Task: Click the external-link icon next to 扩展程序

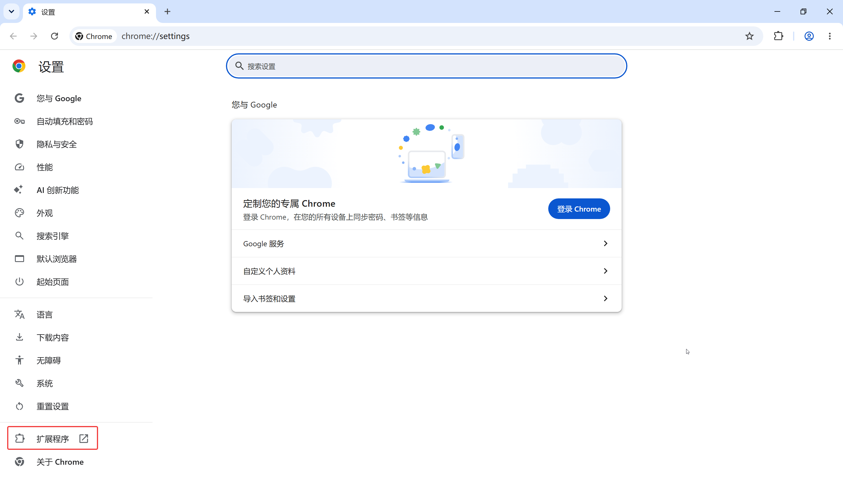Action: coord(83,438)
